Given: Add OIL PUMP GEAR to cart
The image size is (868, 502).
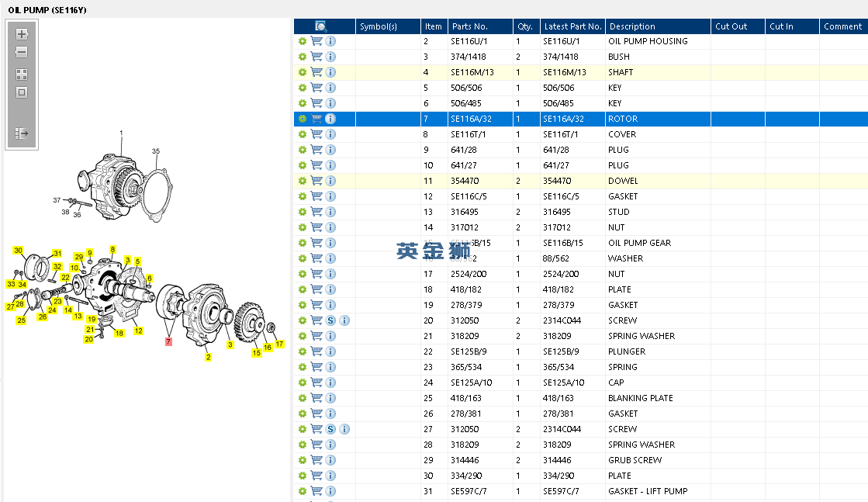Looking at the screenshot, I should click(316, 242).
